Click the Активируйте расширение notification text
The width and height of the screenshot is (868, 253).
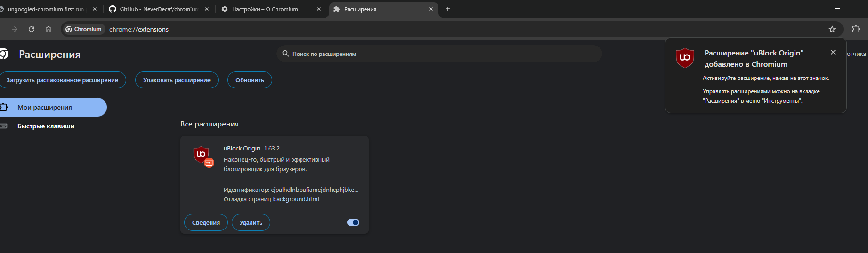click(766, 78)
